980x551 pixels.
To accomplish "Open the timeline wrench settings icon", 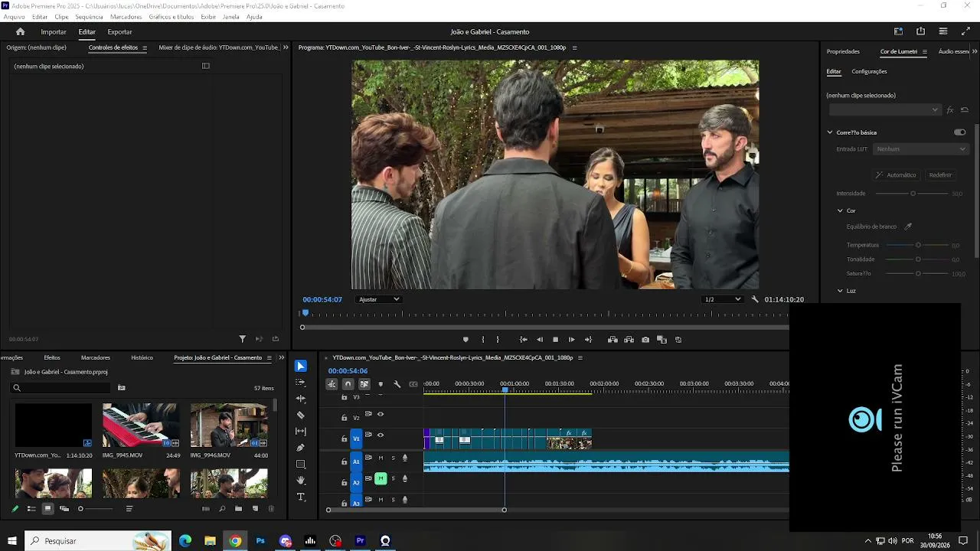I will (397, 384).
